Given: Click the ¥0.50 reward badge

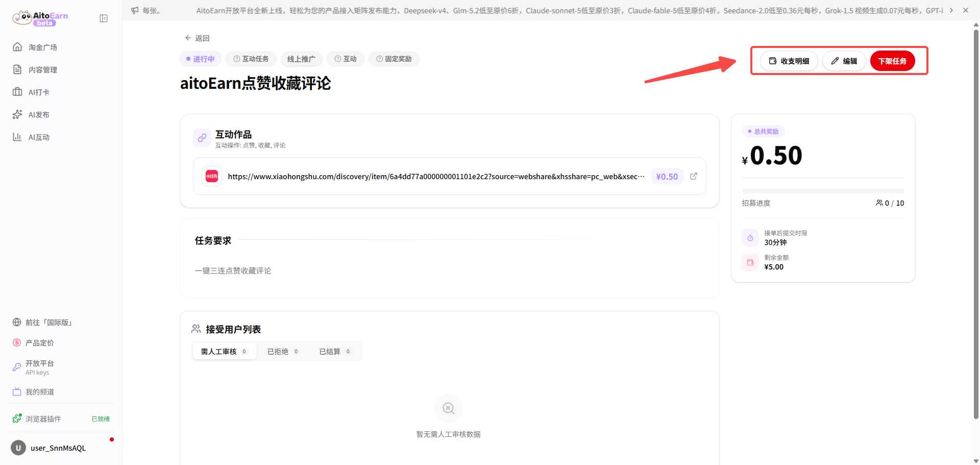Looking at the screenshot, I should [667, 176].
